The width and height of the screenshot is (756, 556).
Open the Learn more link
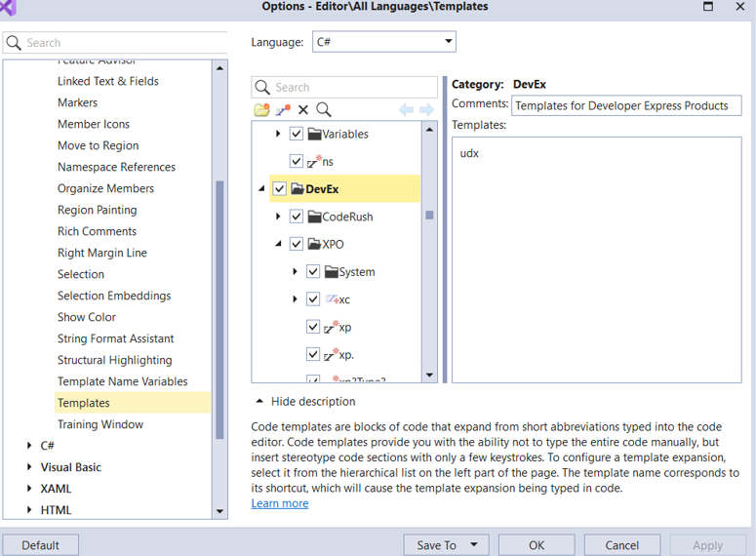click(280, 503)
